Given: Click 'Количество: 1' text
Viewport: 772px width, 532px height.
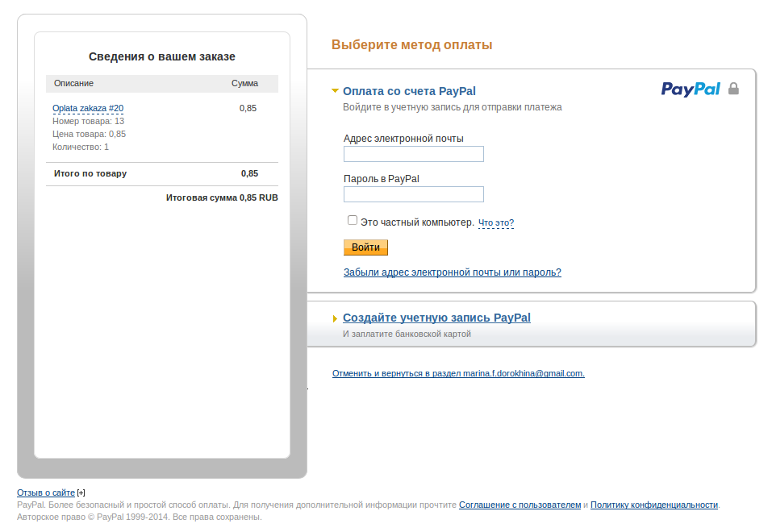Looking at the screenshot, I should coord(81,147).
